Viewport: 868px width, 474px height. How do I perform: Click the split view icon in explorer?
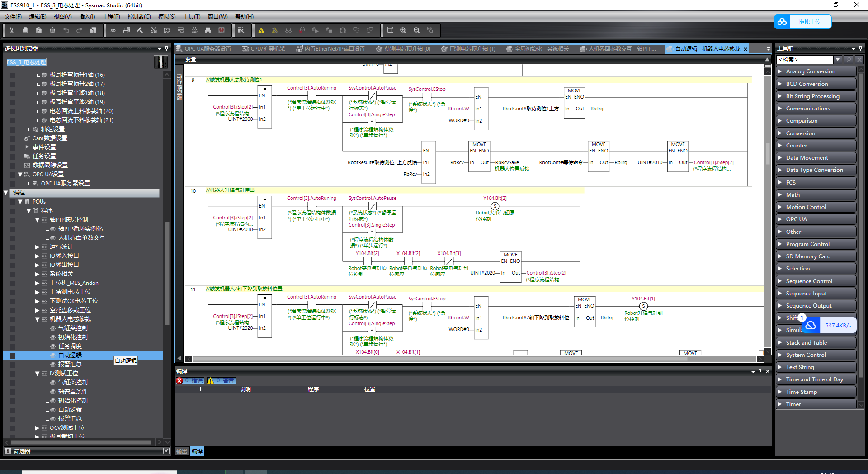[x=160, y=62]
